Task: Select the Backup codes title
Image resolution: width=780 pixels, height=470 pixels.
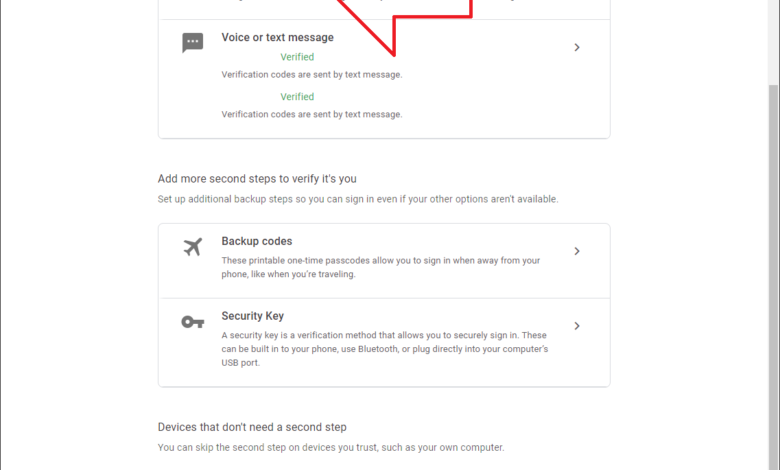Action: (x=256, y=241)
